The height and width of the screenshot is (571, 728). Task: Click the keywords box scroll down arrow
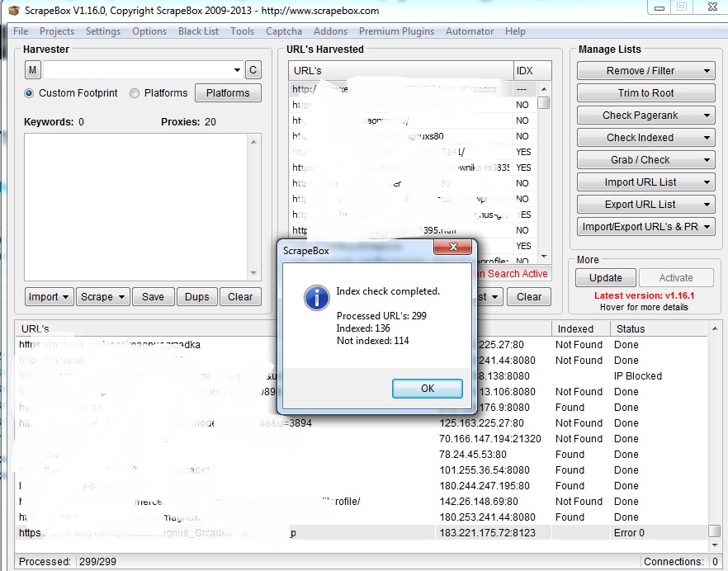[x=253, y=273]
